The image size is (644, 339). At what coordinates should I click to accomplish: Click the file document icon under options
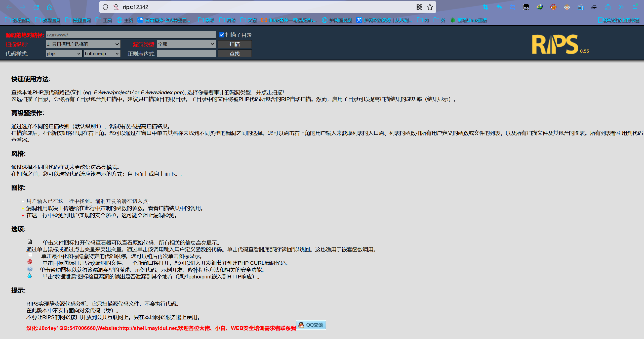click(30, 241)
